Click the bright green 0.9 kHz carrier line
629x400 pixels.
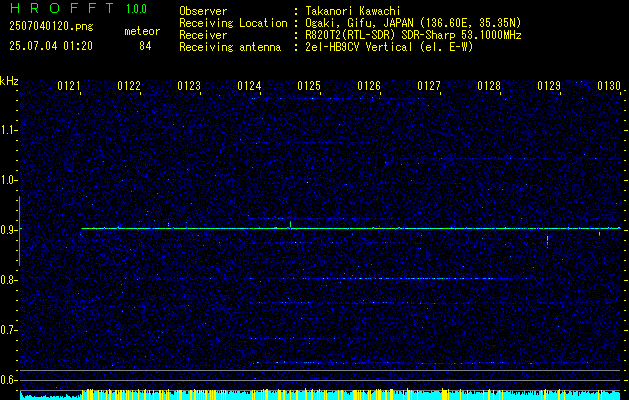tap(351, 228)
